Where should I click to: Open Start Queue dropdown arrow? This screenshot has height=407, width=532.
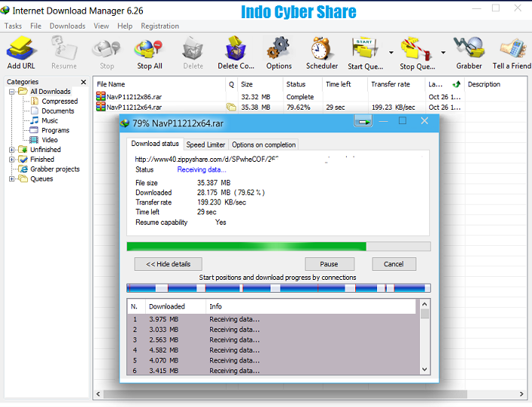pyautogui.click(x=391, y=53)
